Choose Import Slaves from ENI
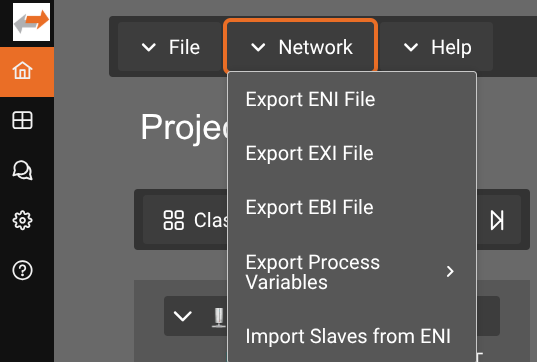 (x=352, y=336)
